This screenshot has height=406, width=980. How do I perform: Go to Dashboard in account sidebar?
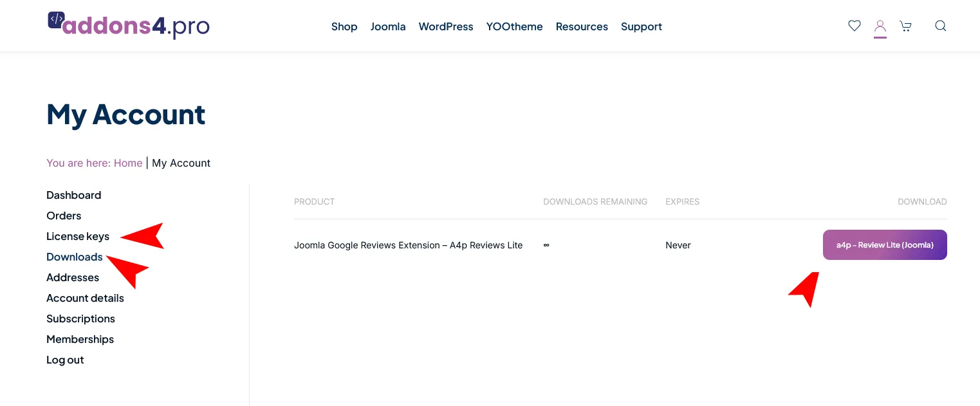pos(73,195)
